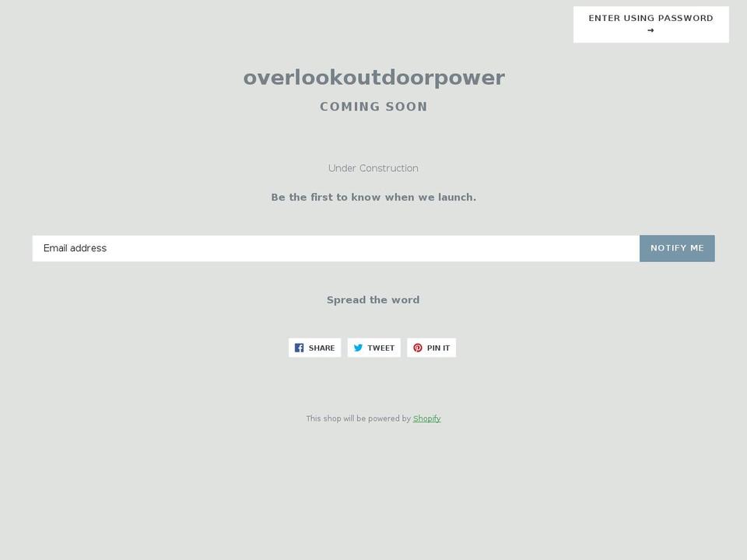Click the Email address input field
Screen dimensions: 747x560
(x=336, y=248)
